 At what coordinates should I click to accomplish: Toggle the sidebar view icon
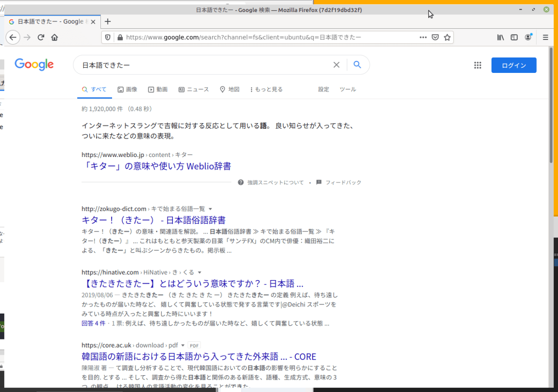[514, 38]
